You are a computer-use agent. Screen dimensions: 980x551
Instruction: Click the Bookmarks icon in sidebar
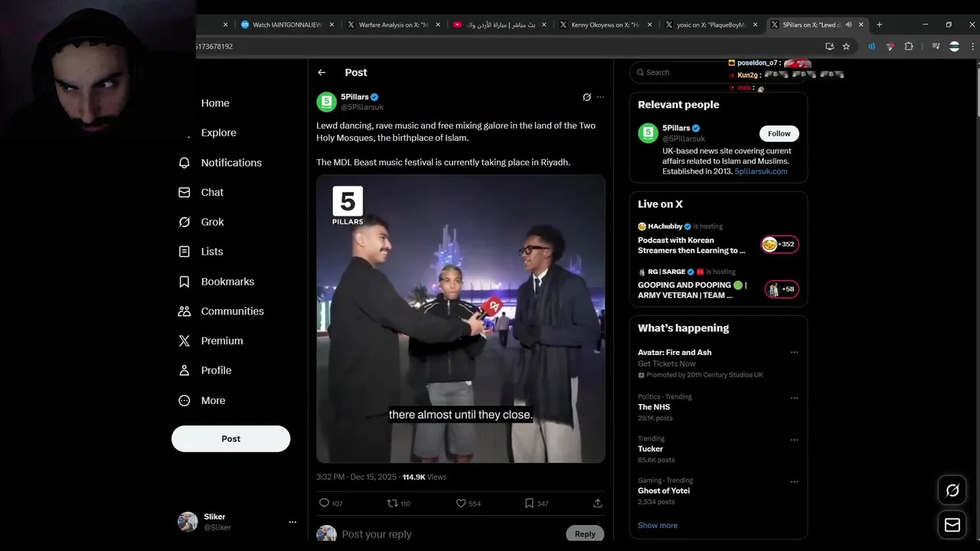(184, 282)
